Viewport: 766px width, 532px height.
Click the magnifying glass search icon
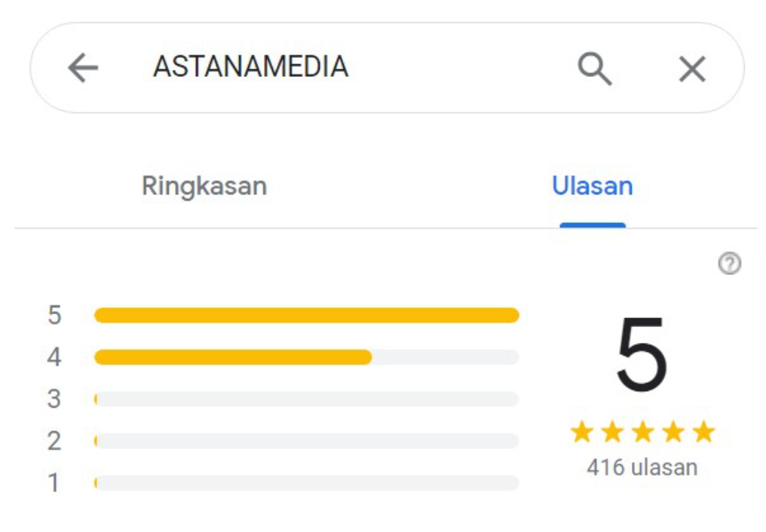tap(595, 69)
